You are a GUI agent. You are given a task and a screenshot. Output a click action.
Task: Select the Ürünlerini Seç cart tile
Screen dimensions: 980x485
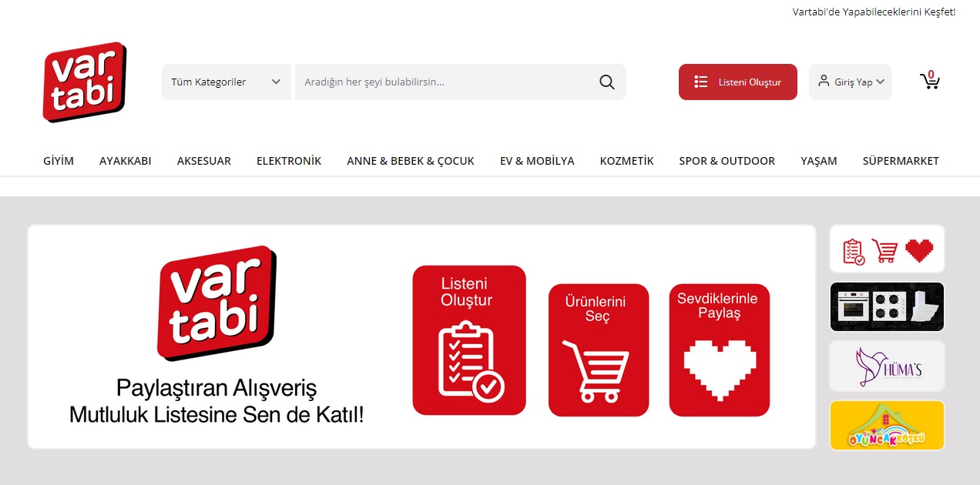click(x=599, y=350)
